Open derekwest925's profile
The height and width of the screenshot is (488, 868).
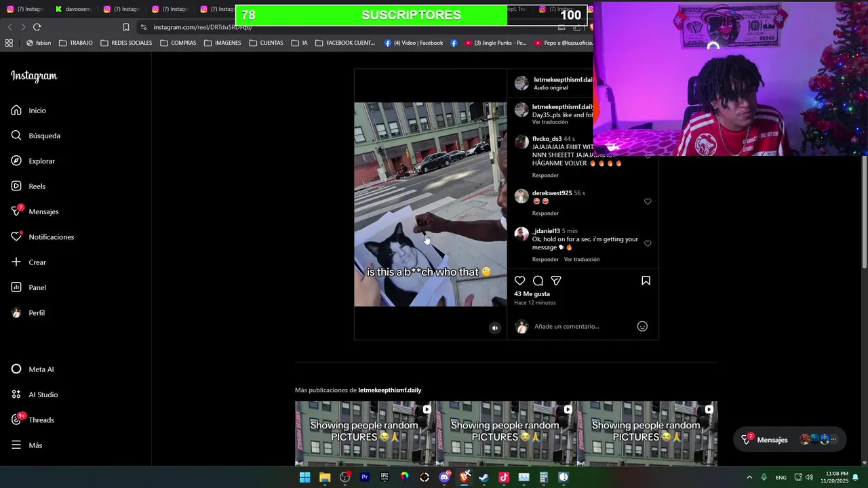552,193
